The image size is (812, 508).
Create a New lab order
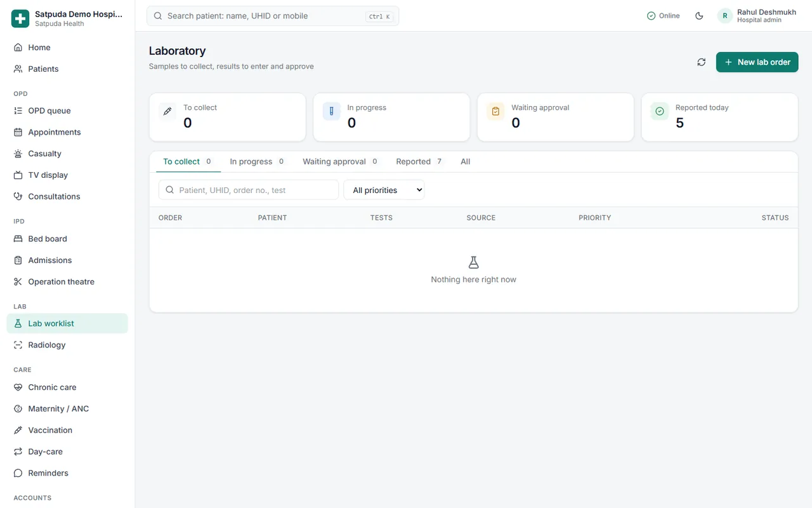757,62
